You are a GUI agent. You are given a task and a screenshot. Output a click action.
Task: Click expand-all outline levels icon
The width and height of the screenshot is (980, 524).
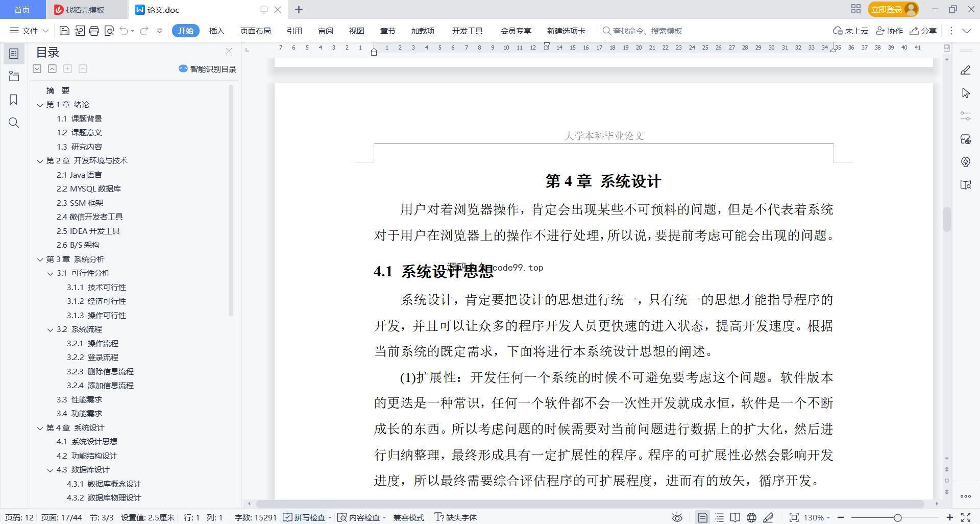point(37,68)
